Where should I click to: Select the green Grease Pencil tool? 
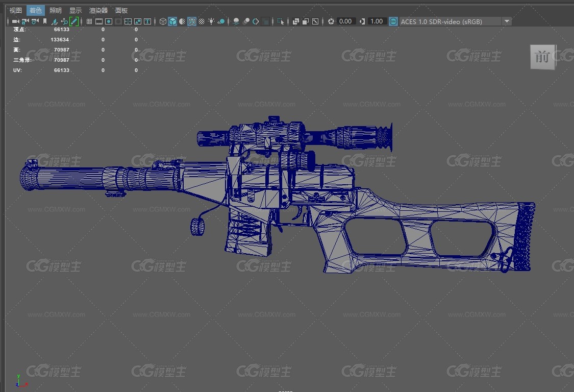[x=73, y=21]
